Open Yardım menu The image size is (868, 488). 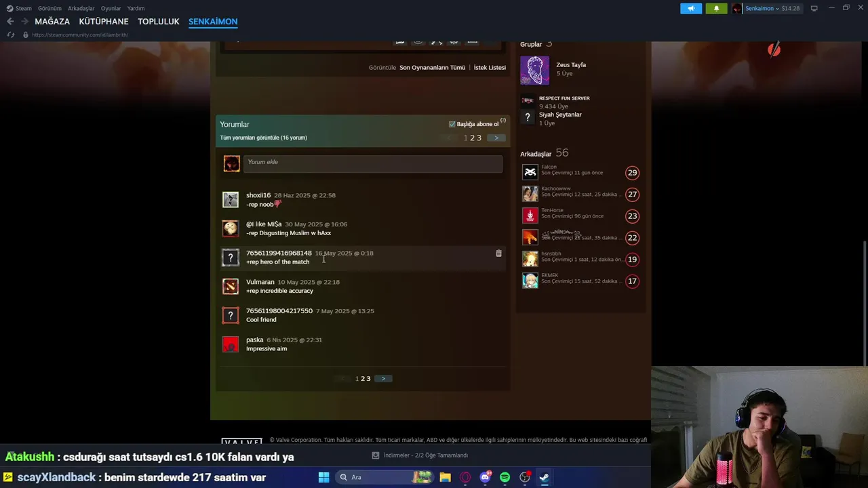136,8
